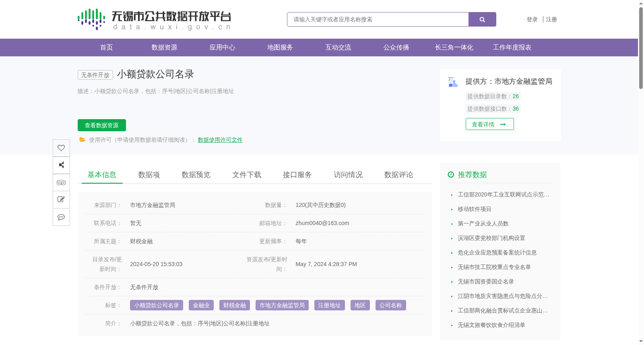Click the pencil edit icon in sidebar
The height and width of the screenshot is (345, 644).
[61, 200]
